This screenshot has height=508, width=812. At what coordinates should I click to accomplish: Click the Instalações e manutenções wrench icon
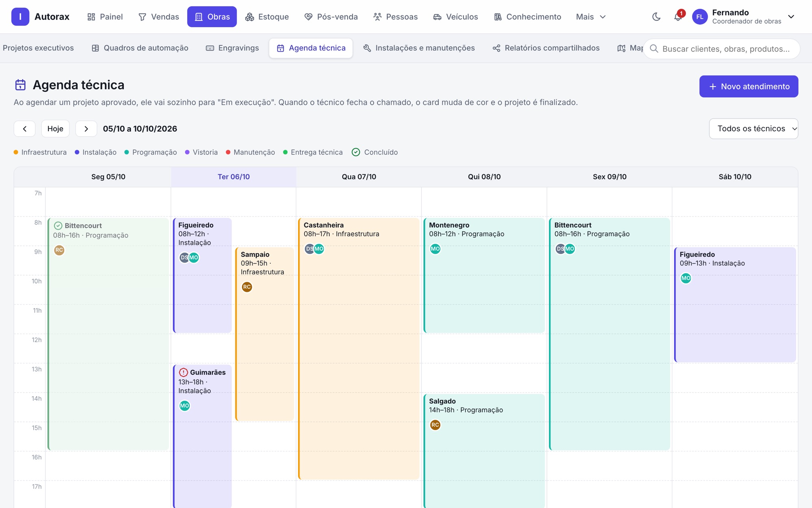click(367, 48)
